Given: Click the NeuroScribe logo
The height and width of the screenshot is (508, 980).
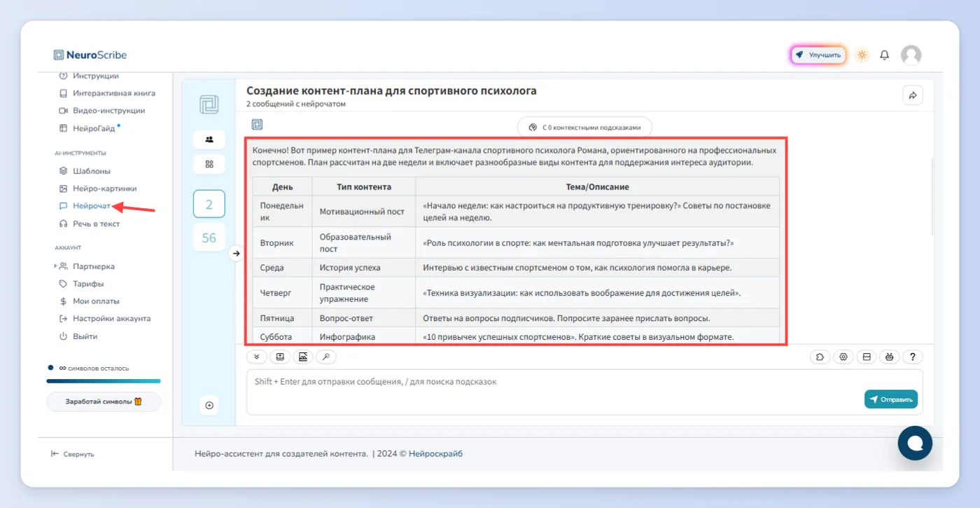Looking at the screenshot, I should (x=90, y=55).
